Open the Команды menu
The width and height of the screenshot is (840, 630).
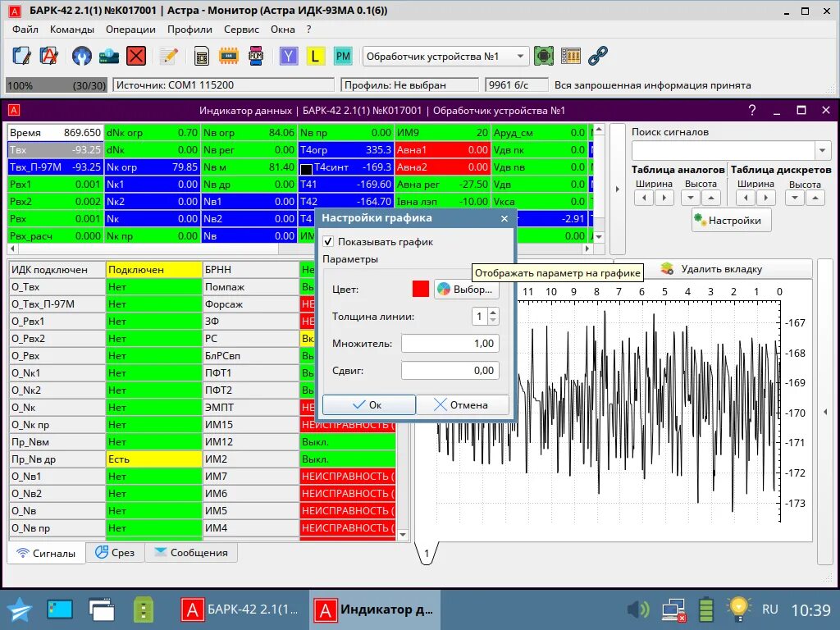point(72,30)
